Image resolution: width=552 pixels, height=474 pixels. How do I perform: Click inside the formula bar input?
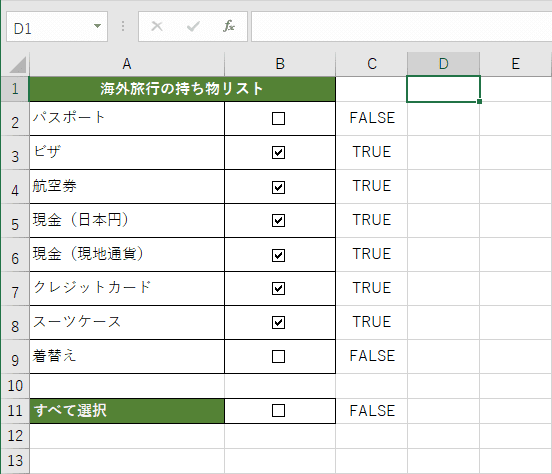(401, 26)
